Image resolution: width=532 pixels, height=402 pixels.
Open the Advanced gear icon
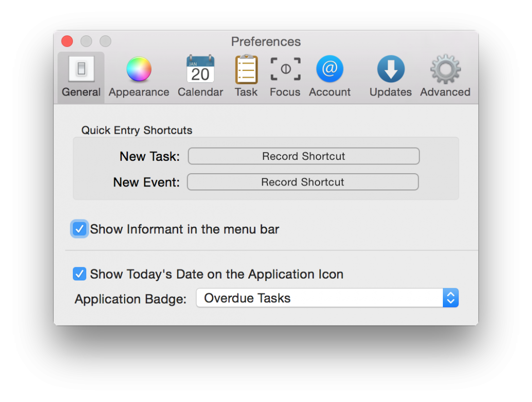point(445,69)
